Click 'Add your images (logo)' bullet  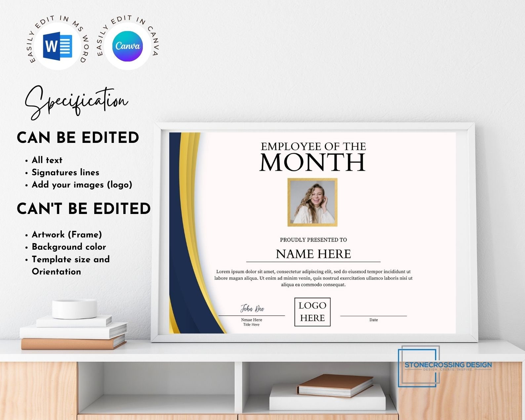[x=82, y=185]
